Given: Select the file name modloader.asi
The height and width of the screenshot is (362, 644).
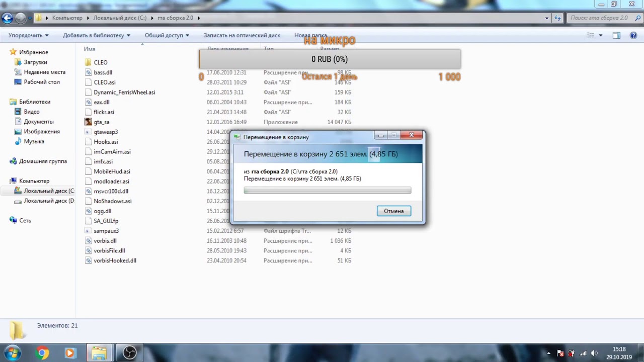Looking at the screenshot, I should (x=111, y=182).
